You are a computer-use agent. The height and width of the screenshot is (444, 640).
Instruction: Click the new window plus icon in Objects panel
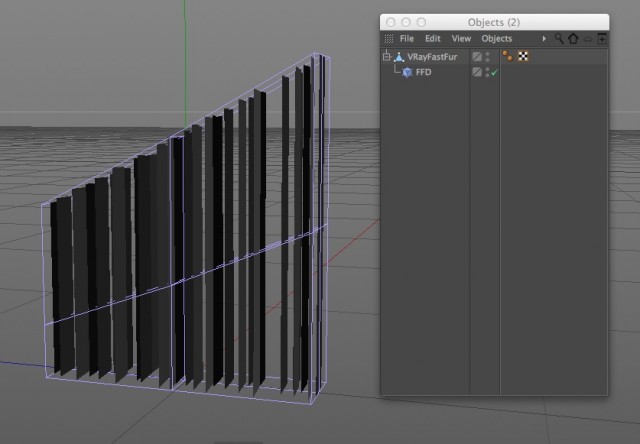point(602,39)
